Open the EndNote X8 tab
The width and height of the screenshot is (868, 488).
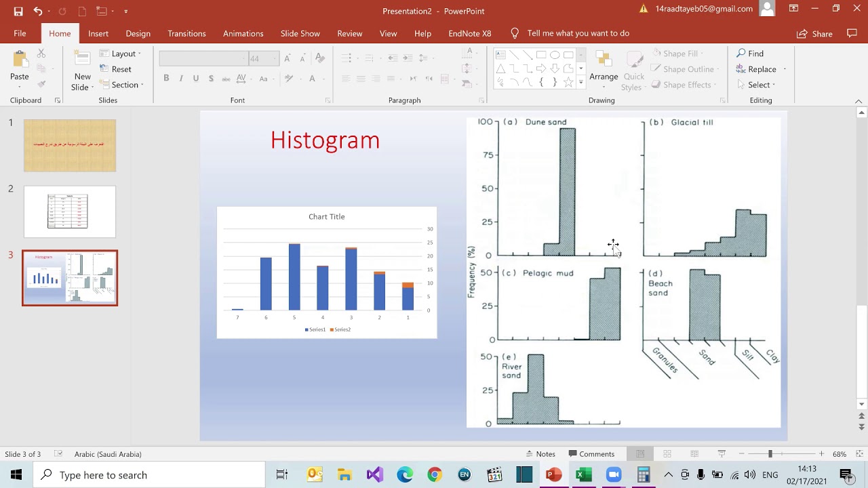tap(469, 33)
